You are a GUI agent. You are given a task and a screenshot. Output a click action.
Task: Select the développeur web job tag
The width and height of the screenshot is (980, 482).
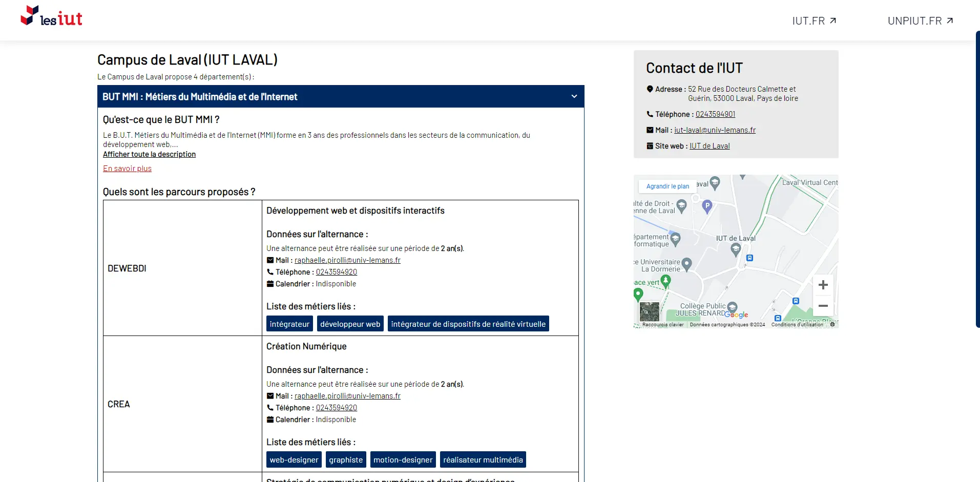pos(350,324)
